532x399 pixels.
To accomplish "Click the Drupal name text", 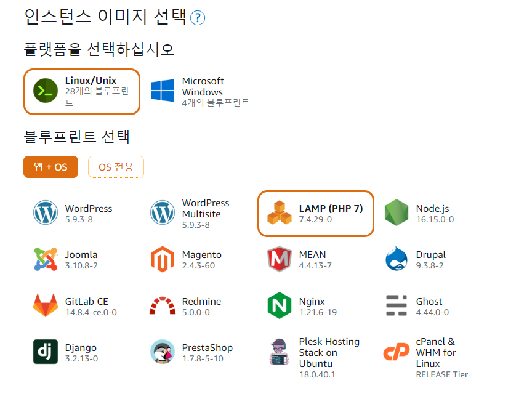I will 430,255.
